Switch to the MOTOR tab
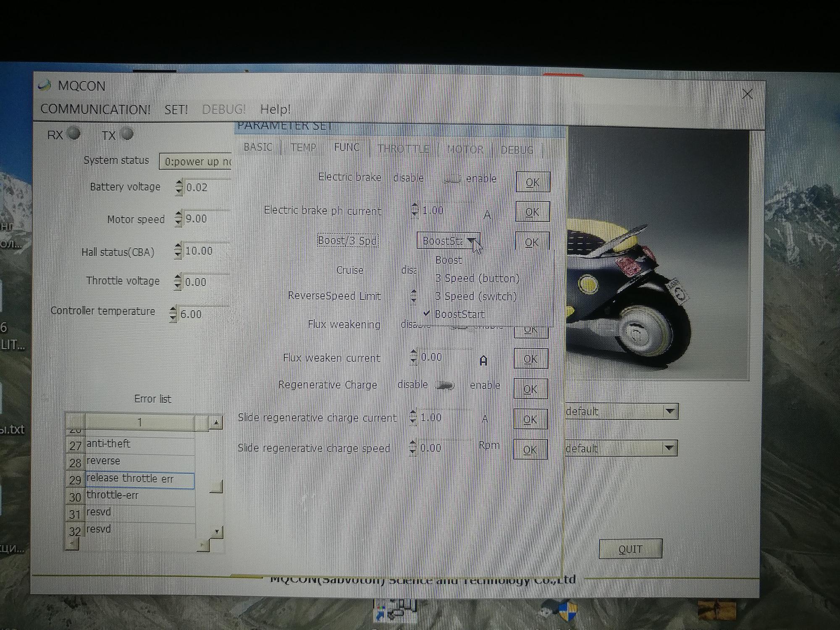This screenshot has height=630, width=840. [x=465, y=150]
